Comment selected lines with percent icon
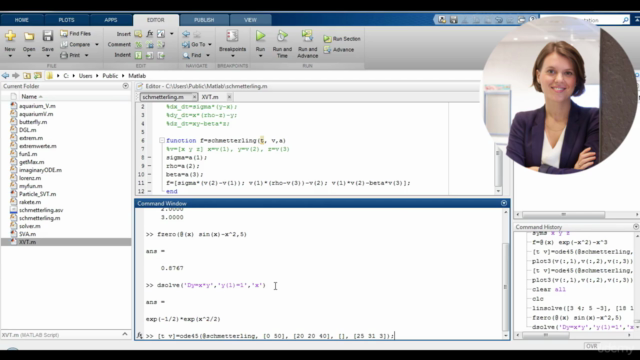Screen dimensions: 640x360 coord(138,44)
